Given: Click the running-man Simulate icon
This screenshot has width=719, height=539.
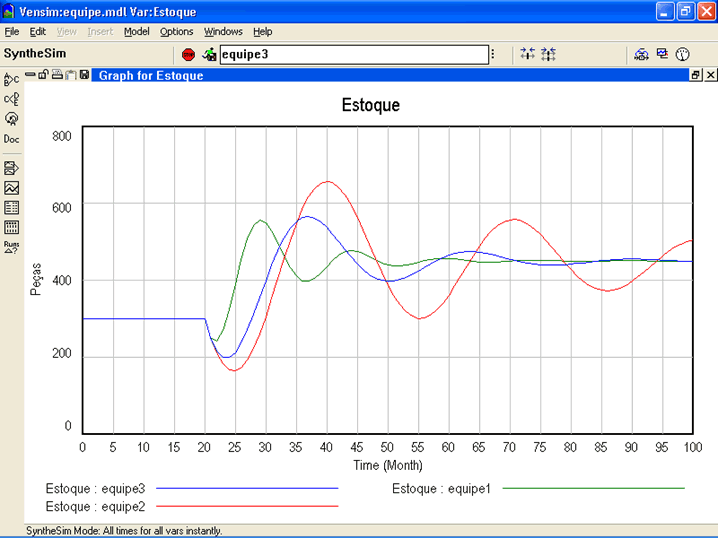Looking at the screenshot, I should (x=209, y=54).
